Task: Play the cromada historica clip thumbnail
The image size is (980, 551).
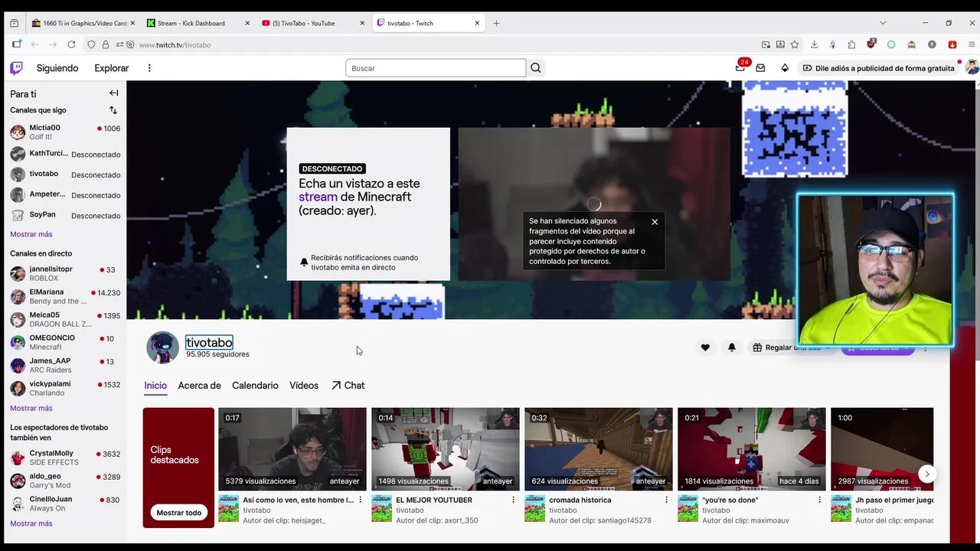Action: [x=599, y=449]
